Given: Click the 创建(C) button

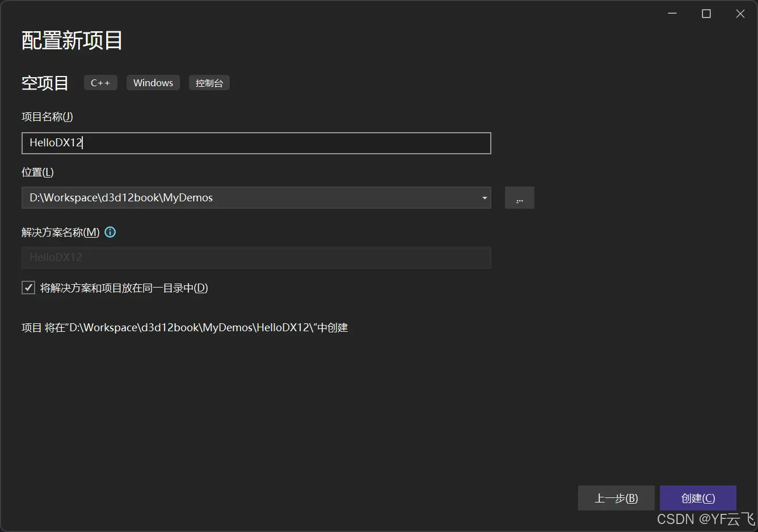Looking at the screenshot, I should coord(698,497).
